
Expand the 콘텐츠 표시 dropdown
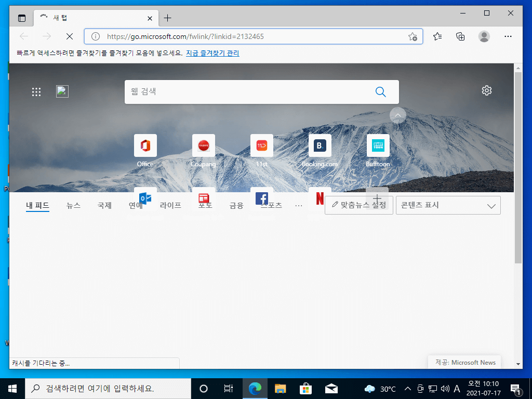coord(448,205)
